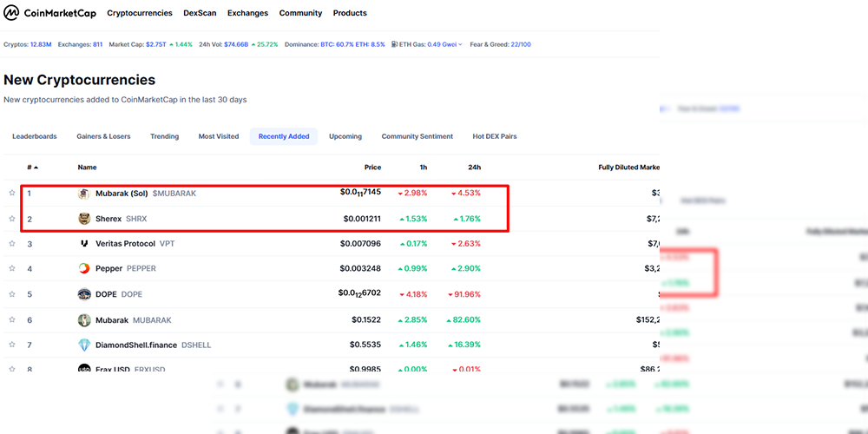Click the DiamondShell.finance diamond icon
This screenshot has height=434, width=868.
pos(84,345)
